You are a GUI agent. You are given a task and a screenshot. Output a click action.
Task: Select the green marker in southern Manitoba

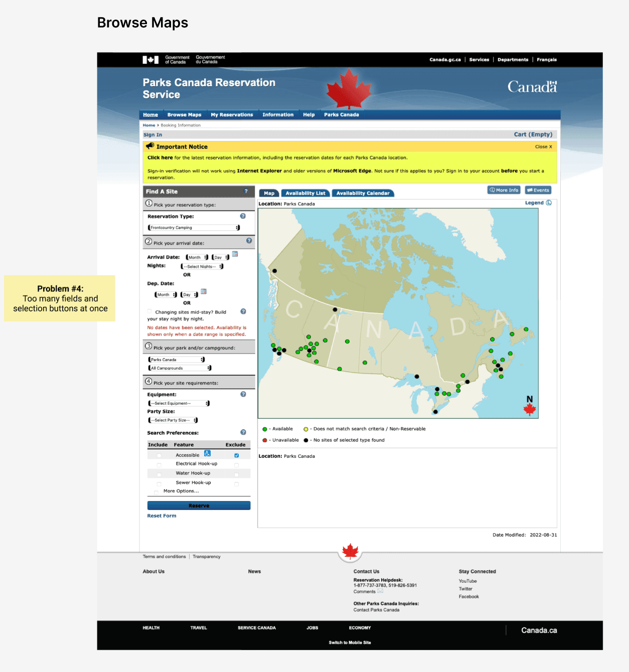point(365,363)
